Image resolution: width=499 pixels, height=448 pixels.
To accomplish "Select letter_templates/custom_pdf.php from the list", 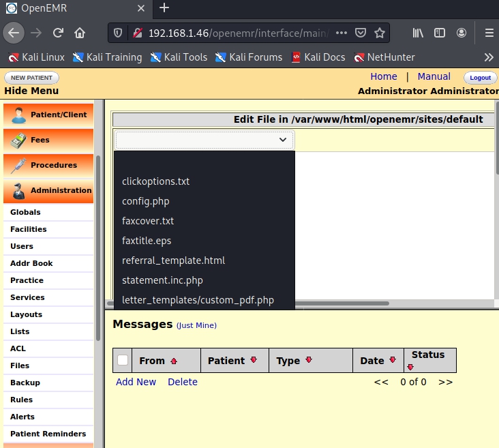I will [x=205, y=300].
